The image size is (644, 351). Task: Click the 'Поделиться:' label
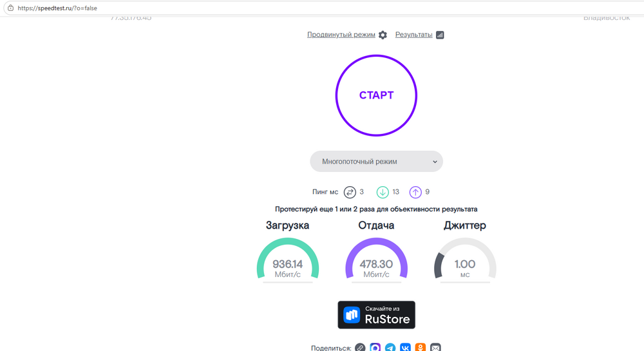(331, 348)
